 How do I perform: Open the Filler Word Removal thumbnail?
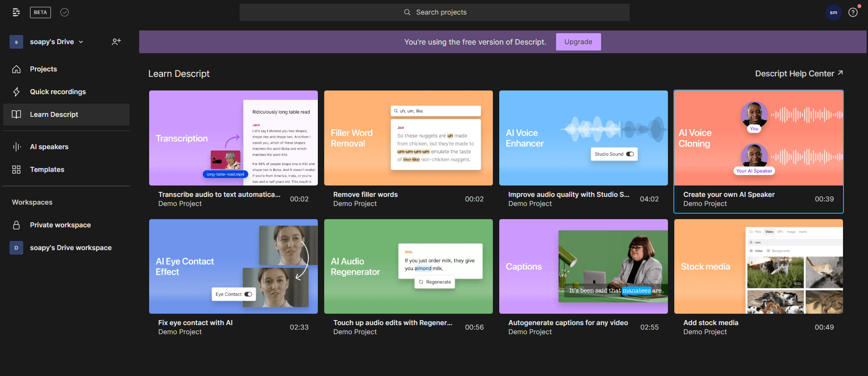pyautogui.click(x=408, y=138)
